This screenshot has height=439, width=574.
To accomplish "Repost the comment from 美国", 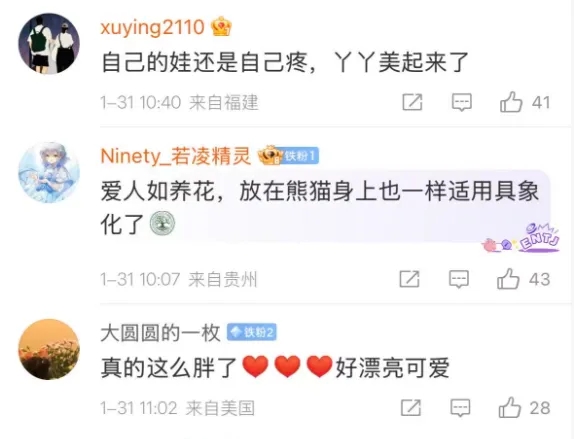I will point(411,408).
